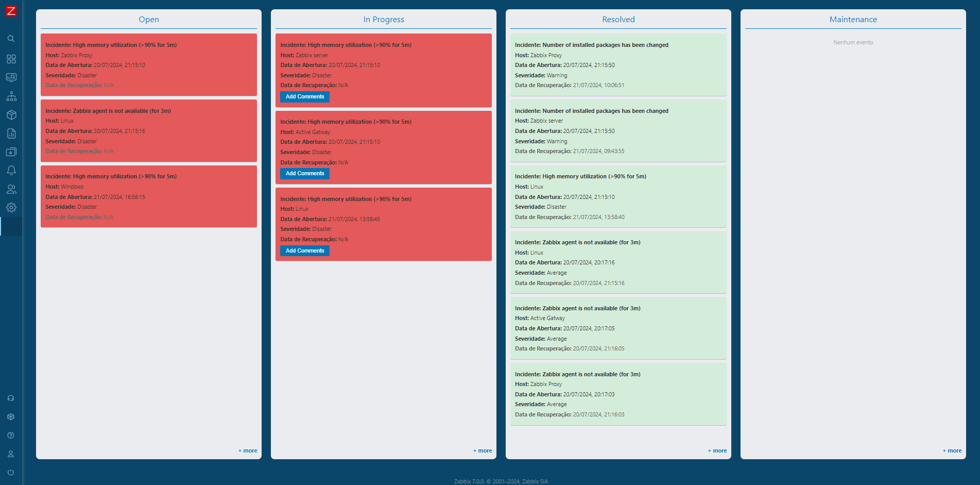Open the Dashboards menu icon
Viewport: 980px width, 485px height.
(11, 59)
